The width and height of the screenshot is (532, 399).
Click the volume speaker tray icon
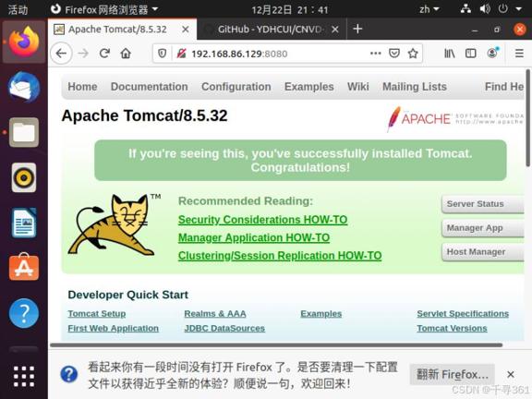(485, 9)
